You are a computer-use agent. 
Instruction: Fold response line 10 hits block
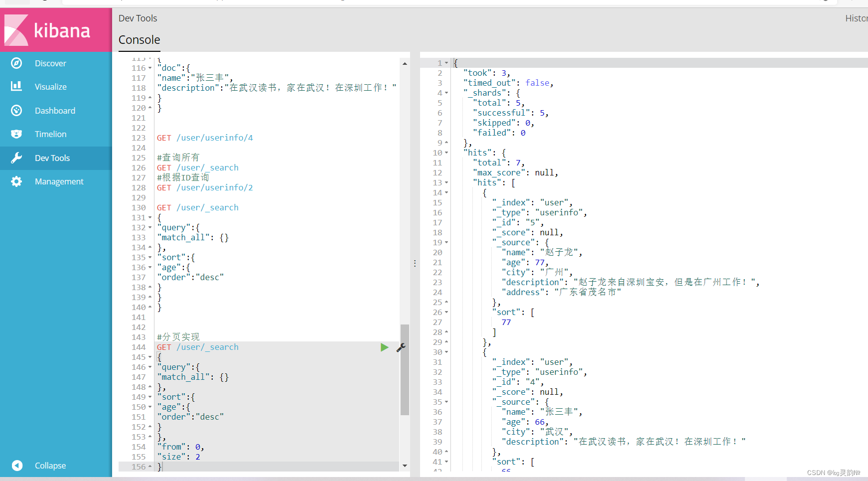click(x=446, y=153)
